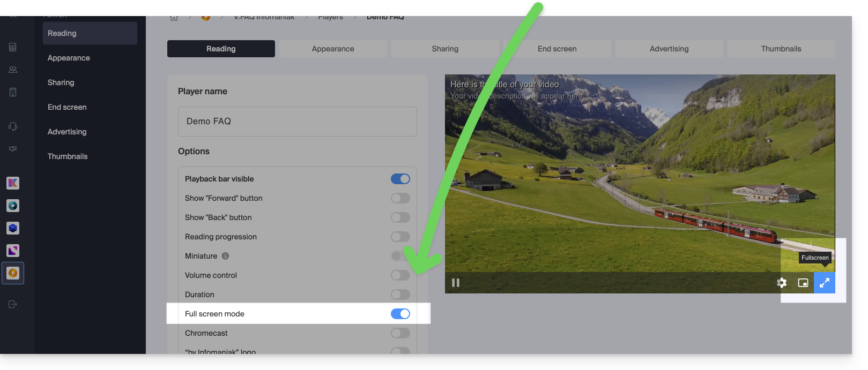868x370 pixels.
Task: Click the headset support icon in sidebar
Action: 13,126
